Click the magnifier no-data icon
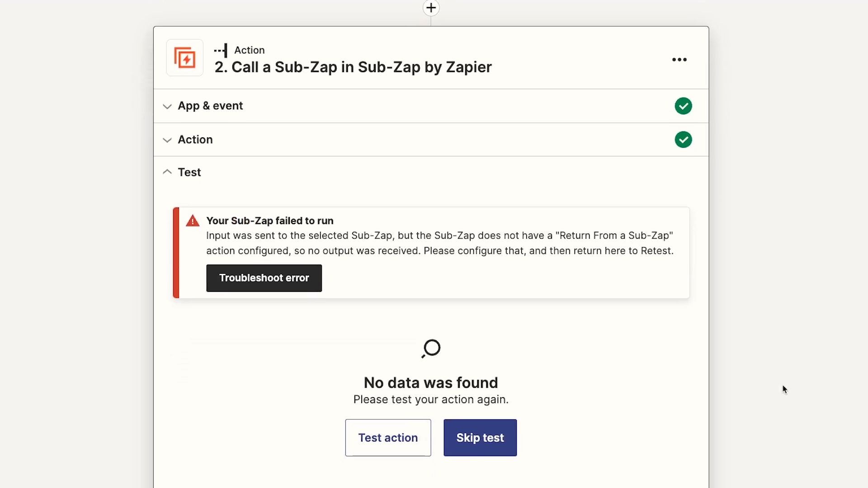Viewport: 868px width, 488px height. (x=431, y=349)
